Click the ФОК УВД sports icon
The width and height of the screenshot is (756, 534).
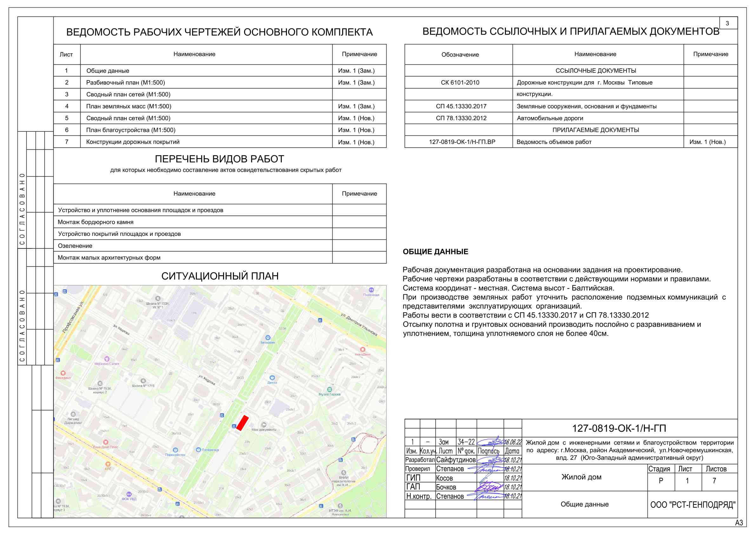click(129, 494)
